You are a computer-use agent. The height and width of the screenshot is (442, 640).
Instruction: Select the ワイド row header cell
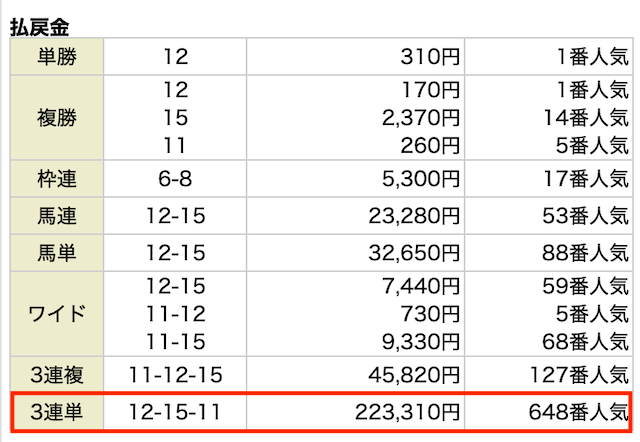click(57, 314)
